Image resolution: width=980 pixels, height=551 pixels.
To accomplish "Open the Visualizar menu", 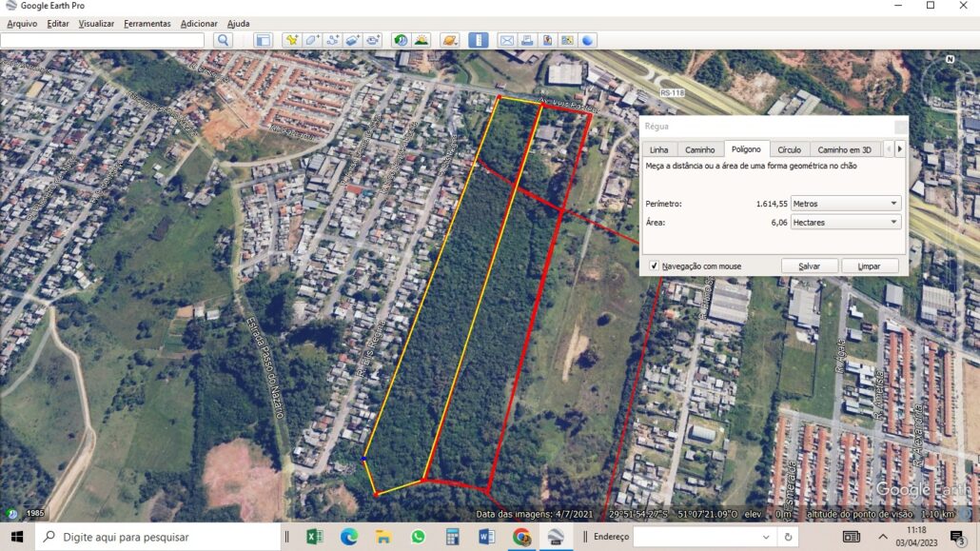I will point(96,24).
